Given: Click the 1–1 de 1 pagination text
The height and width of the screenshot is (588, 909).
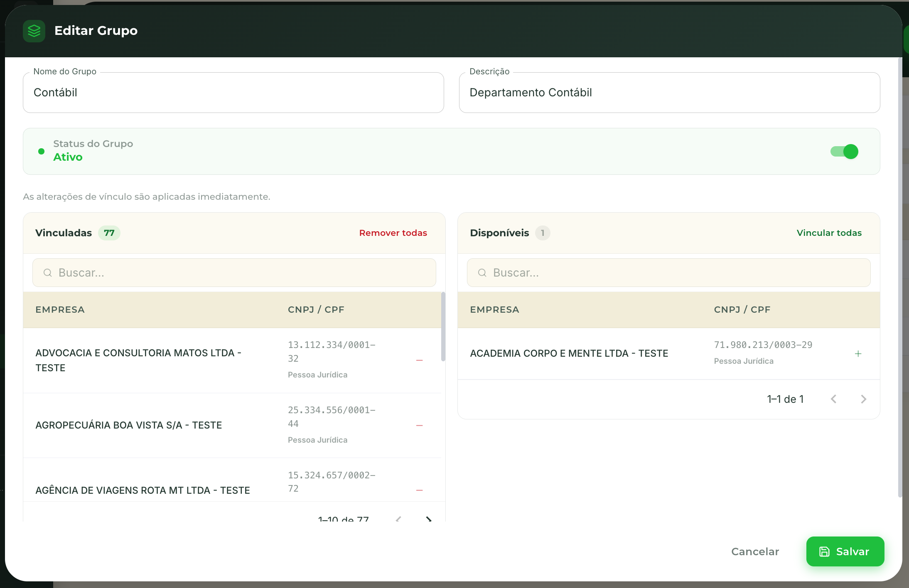Looking at the screenshot, I should (785, 399).
